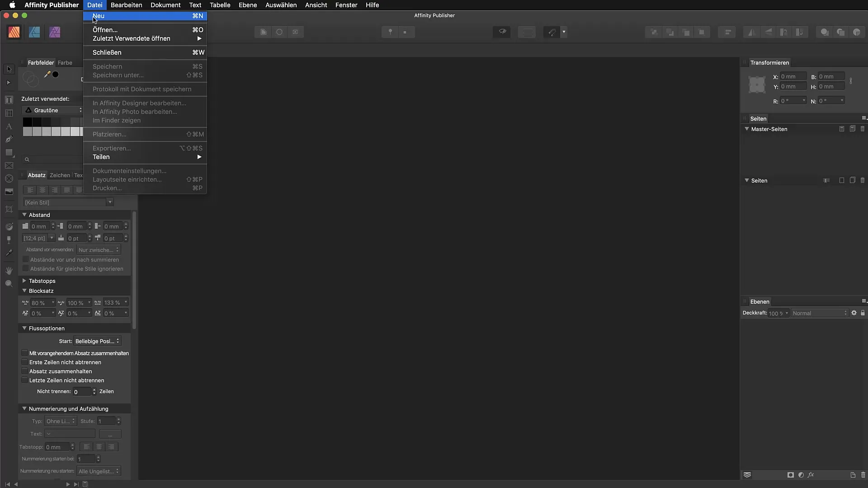The image size is (868, 488).
Task: Select the Place Image tool
Action: click(x=9, y=192)
